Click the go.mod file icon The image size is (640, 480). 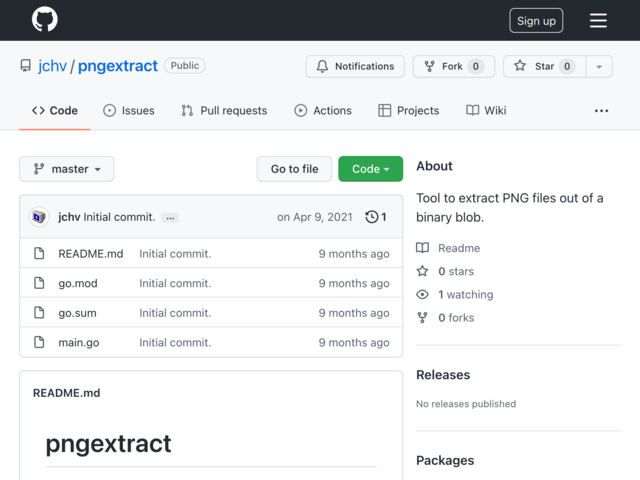(39, 283)
